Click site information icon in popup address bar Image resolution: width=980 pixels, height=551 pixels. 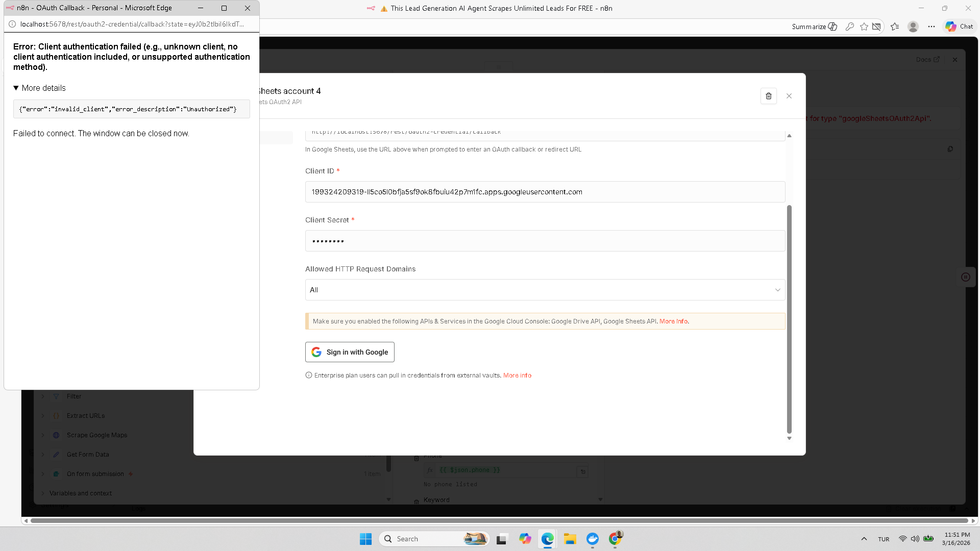pos(12,24)
